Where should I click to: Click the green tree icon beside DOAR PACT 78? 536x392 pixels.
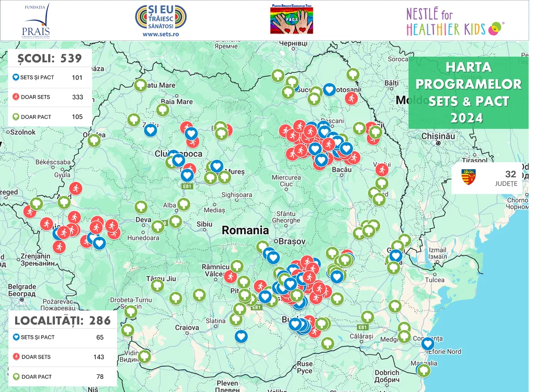tap(16, 376)
